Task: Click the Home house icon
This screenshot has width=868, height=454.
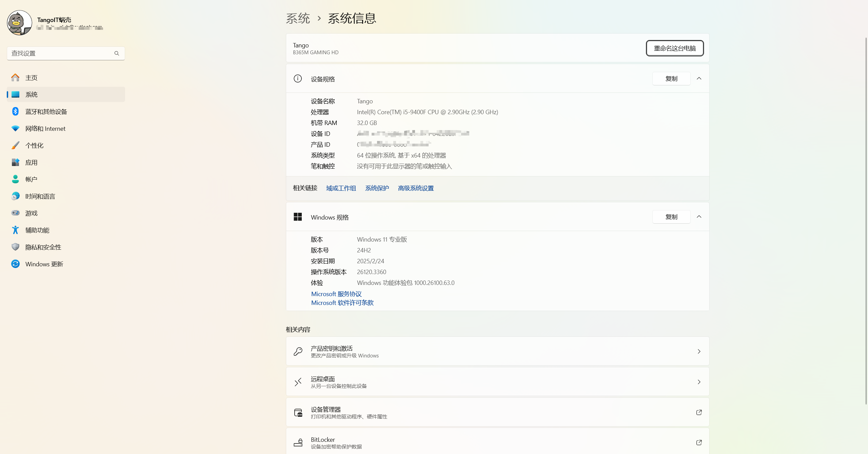Action: click(x=15, y=78)
